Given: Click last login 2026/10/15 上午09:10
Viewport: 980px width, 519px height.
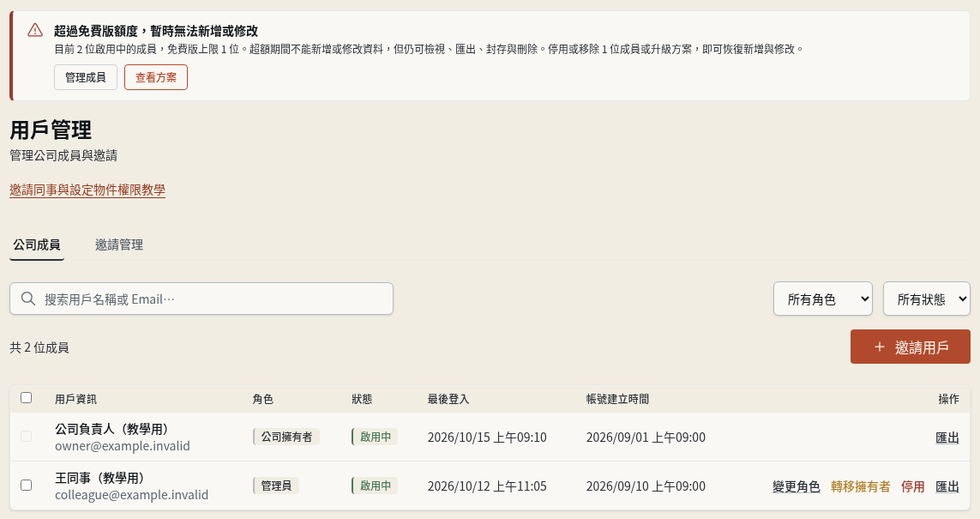Looking at the screenshot, I should [x=487, y=438].
